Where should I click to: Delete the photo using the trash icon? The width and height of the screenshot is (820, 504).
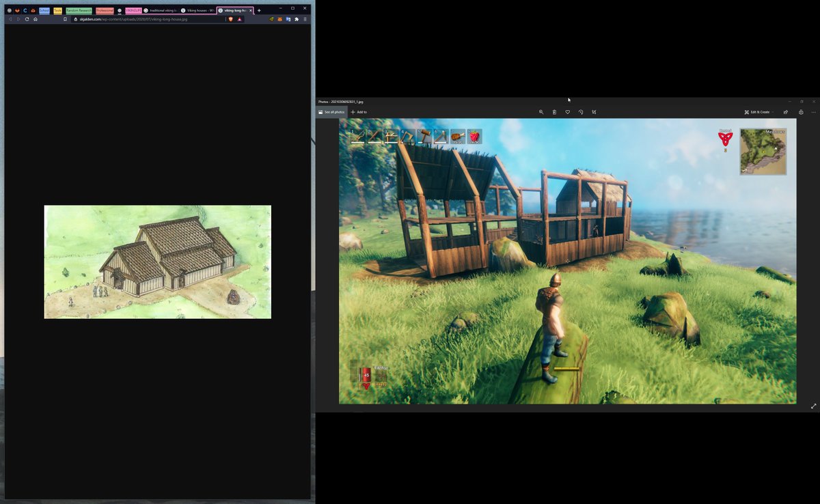pyautogui.click(x=554, y=112)
